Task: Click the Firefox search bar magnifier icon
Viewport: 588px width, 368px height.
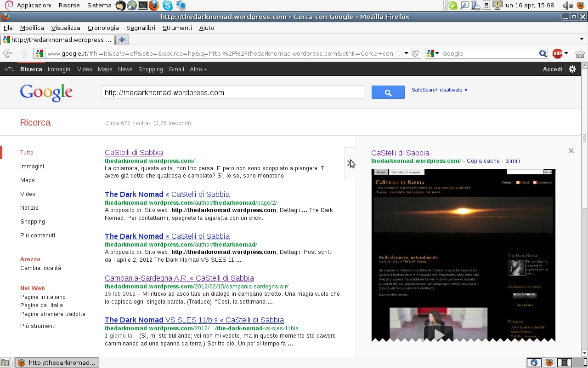Action: click(543, 53)
